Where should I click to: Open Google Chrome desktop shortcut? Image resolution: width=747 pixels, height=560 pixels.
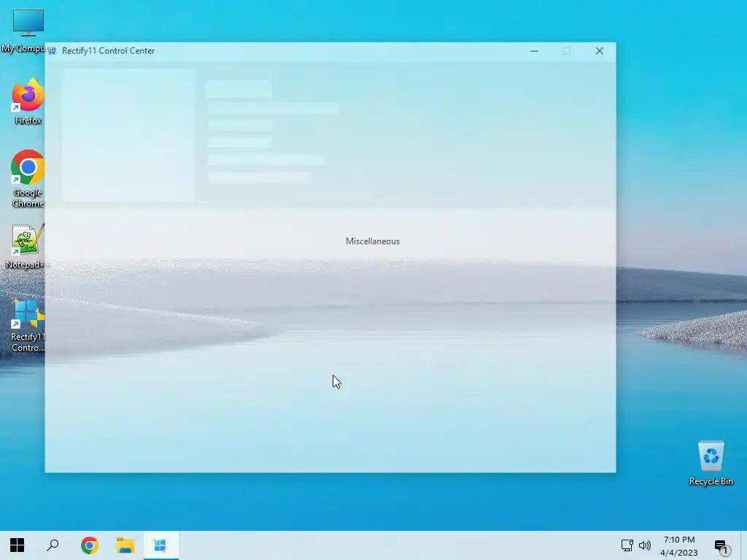(28, 179)
